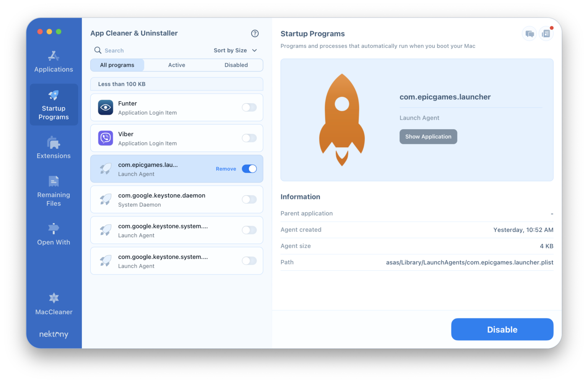Switch to the Active tab
Screen dimensions: 588x383
click(176, 65)
